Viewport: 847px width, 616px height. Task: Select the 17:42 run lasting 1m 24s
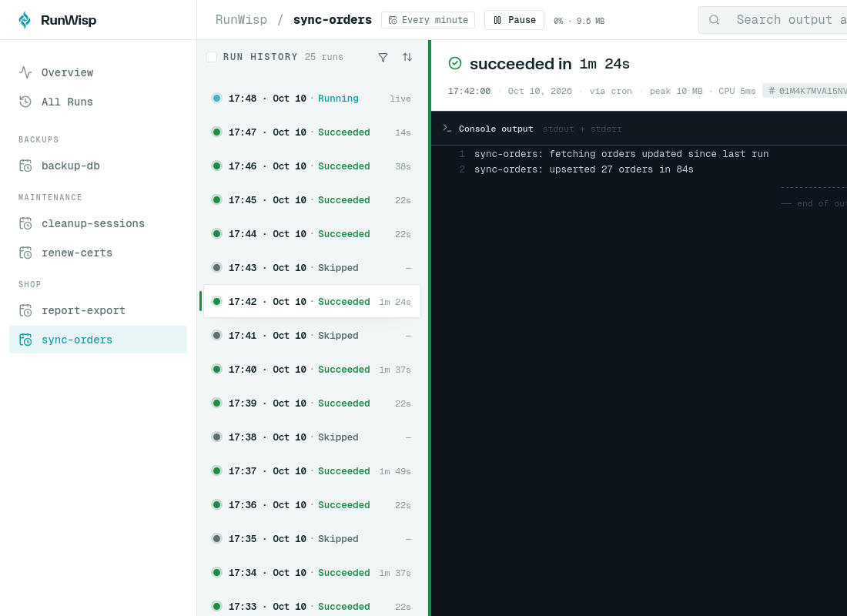(312, 302)
